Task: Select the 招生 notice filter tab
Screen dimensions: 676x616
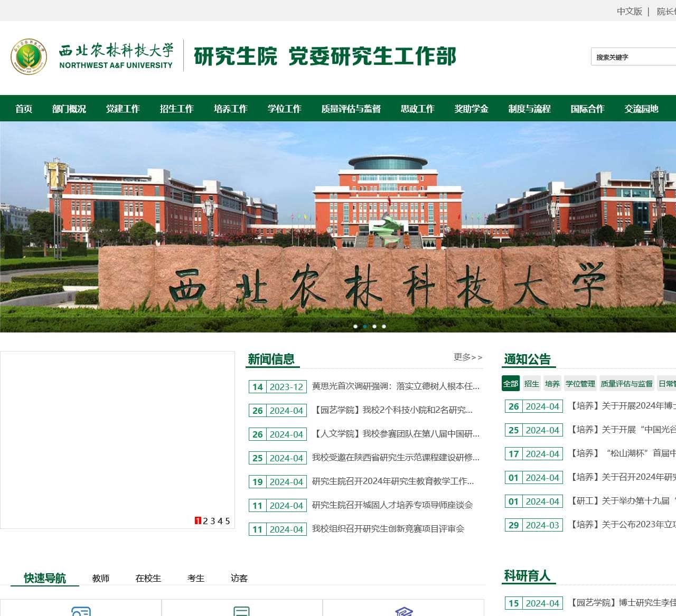Action: point(532,384)
